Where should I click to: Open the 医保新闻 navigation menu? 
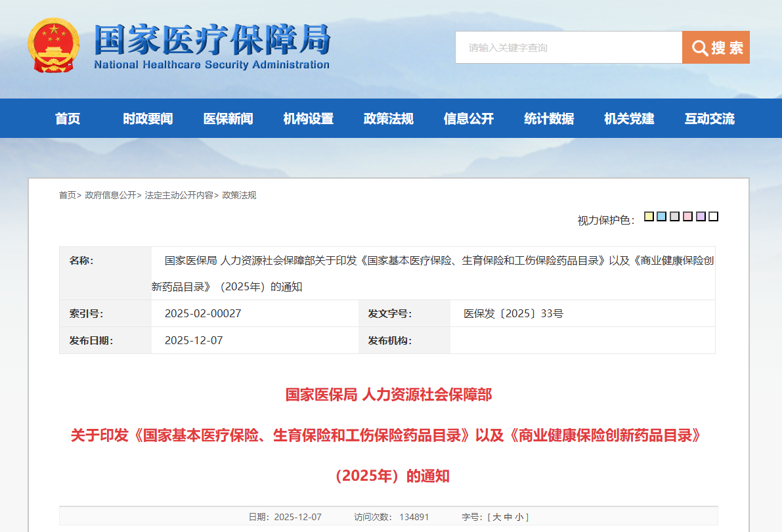(x=228, y=118)
